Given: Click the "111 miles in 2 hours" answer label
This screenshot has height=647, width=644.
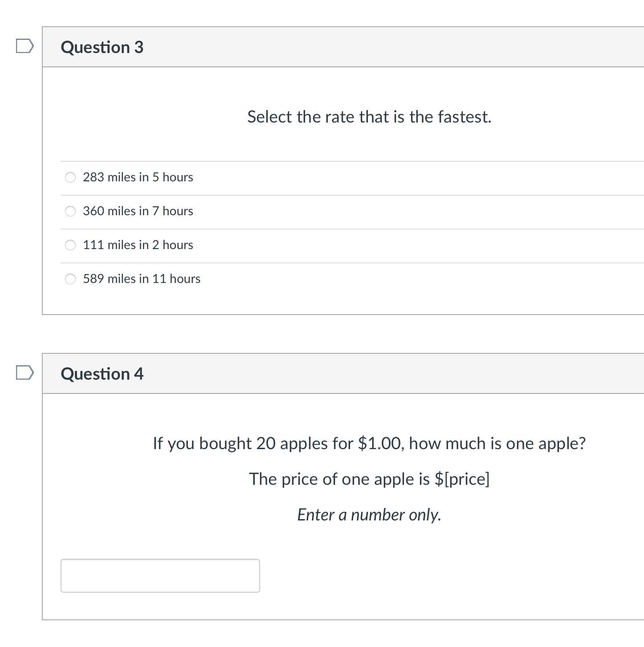Looking at the screenshot, I should (138, 245).
